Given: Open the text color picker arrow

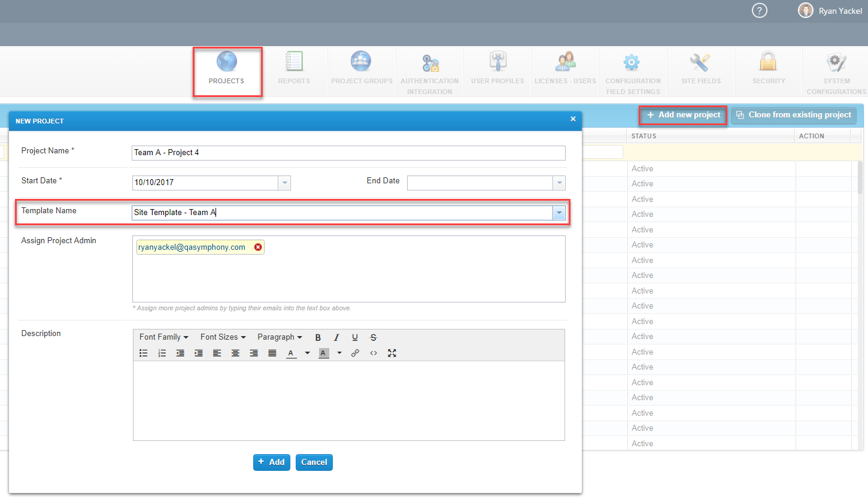Looking at the screenshot, I should click(x=307, y=353).
